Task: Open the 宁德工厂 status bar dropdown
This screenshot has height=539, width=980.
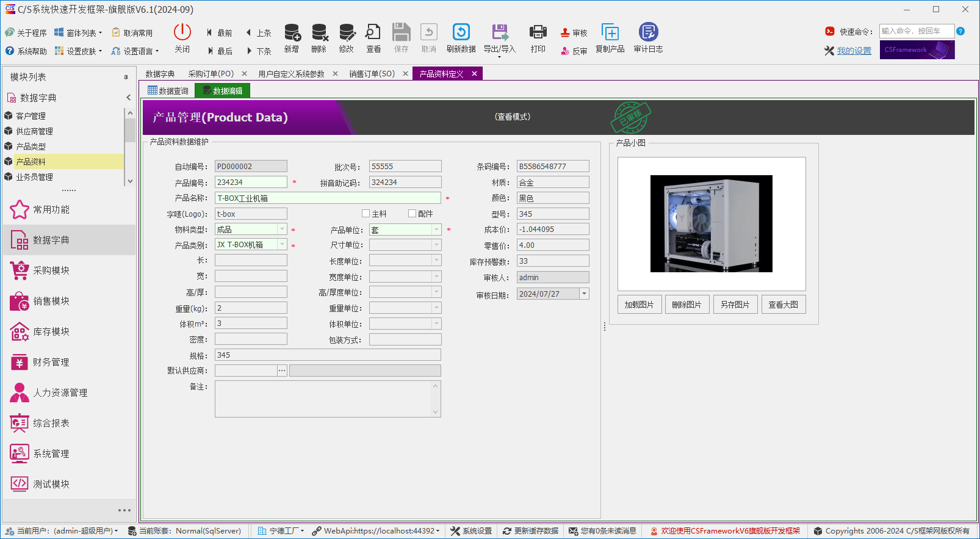Action: [x=281, y=531]
